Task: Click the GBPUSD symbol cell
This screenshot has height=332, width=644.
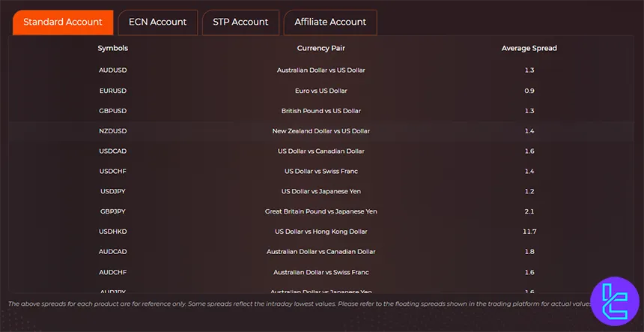Action: pos(112,111)
